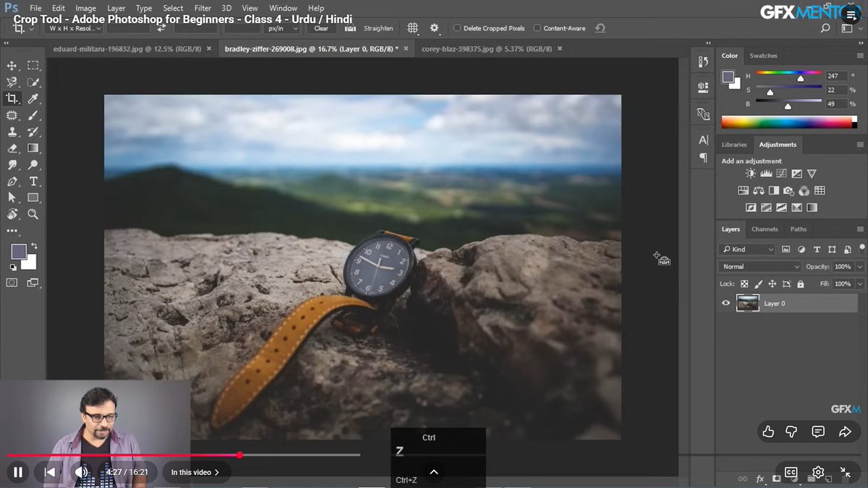868x488 pixels.
Task: Add a Levels adjustment
Action: click(x=765, y=174)
